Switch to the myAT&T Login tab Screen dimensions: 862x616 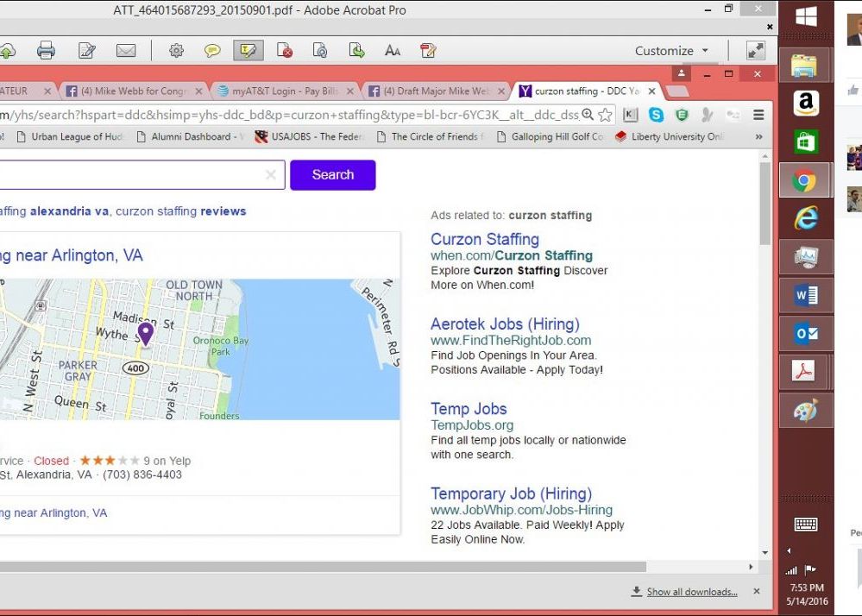(280, 91)
